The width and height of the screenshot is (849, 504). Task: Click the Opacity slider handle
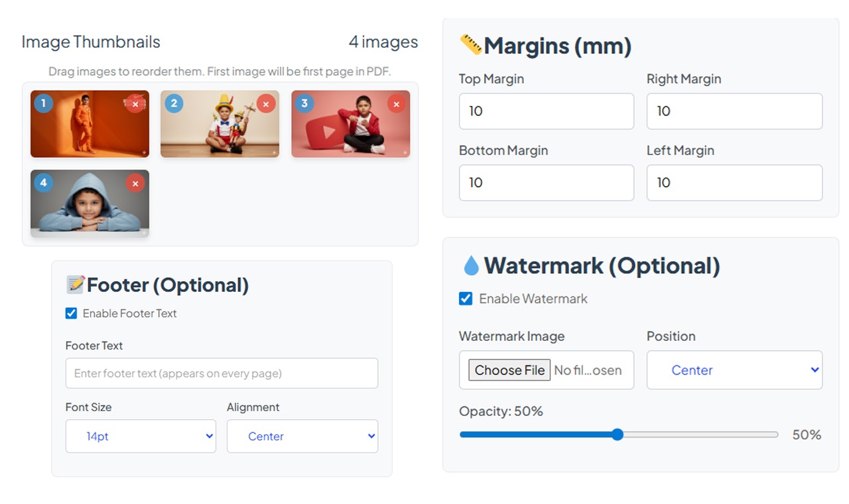click(x=618, y=435)
